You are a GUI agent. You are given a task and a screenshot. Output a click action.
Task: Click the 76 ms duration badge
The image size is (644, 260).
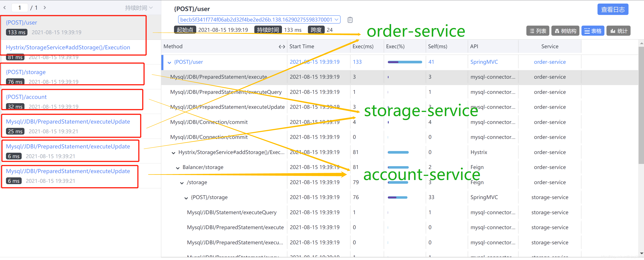coord(15,82)
